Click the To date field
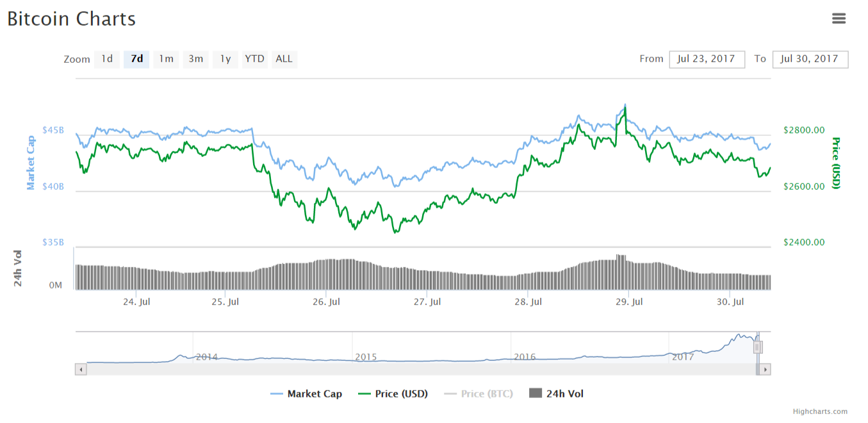 (x=810, y=59)
